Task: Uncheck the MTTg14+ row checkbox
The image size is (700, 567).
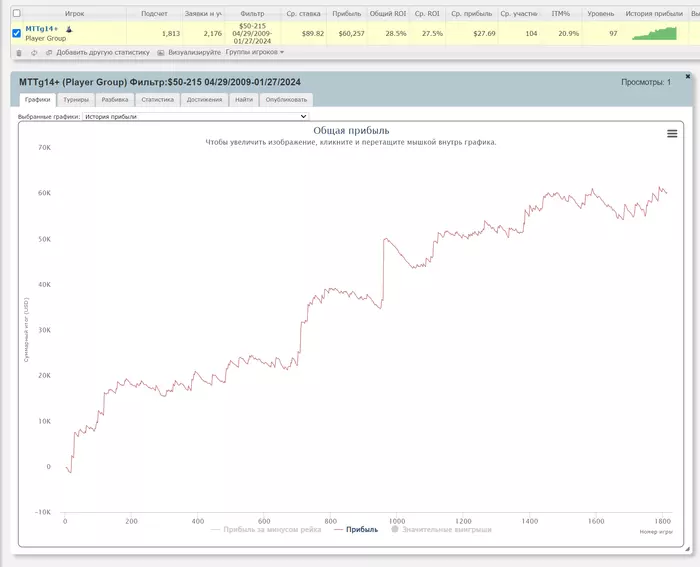Action: [17, 33]
